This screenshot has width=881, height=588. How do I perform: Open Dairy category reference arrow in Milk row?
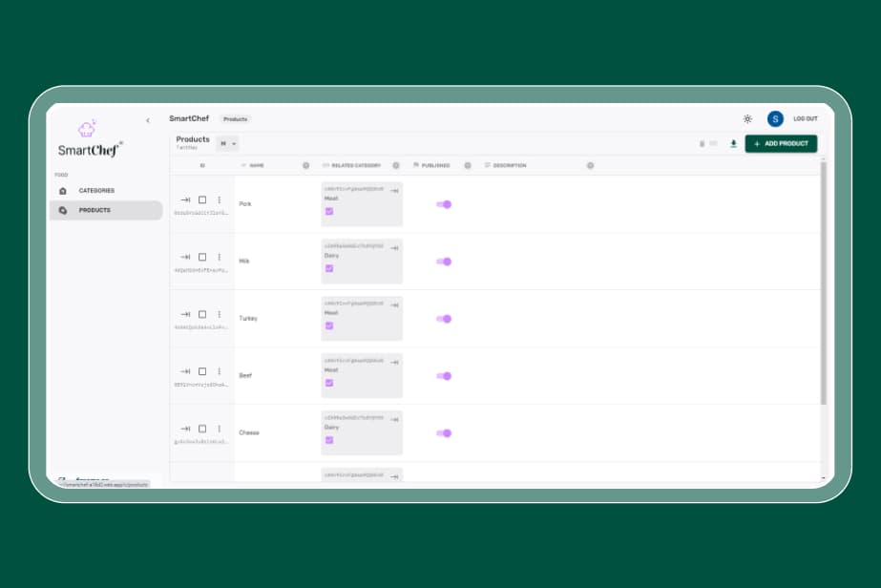(x=394, y=248)
